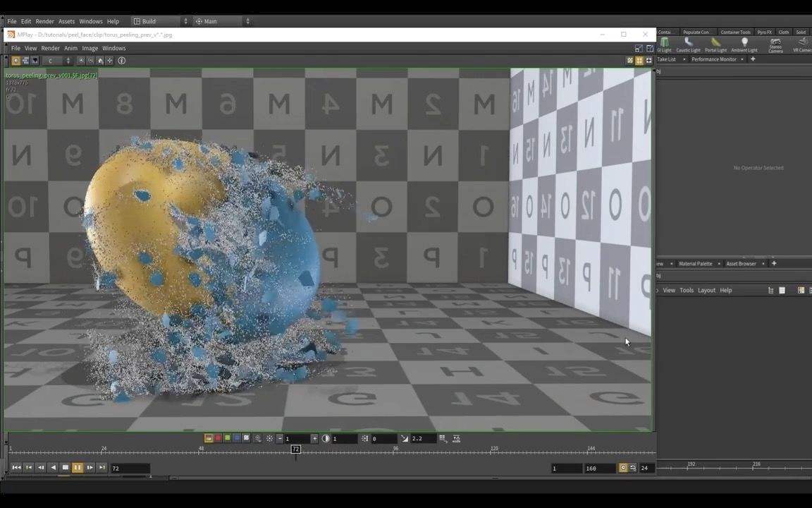Pause the playback
The height and width of the screenshot is (508, 812).
point(77,468)
